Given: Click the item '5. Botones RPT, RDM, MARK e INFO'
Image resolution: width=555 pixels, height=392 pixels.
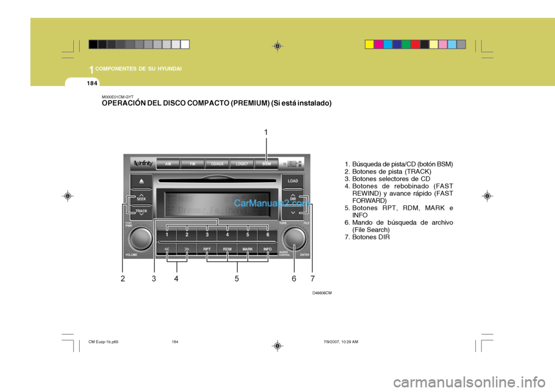Looking at the screenshot, I should pos(399,212).
